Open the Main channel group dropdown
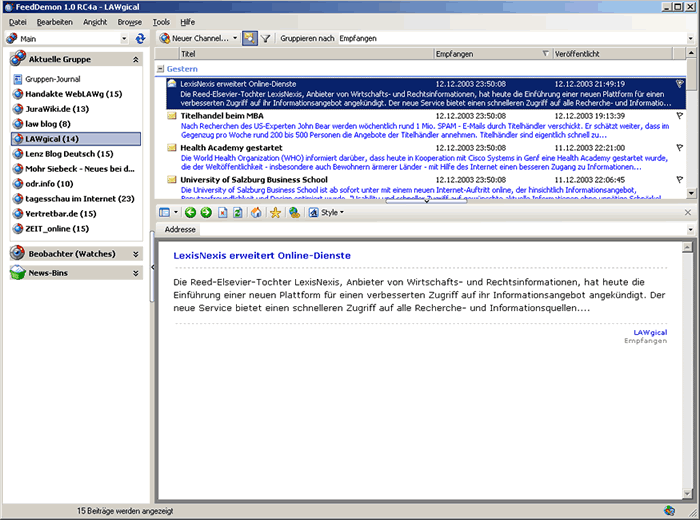 [124, 38]
